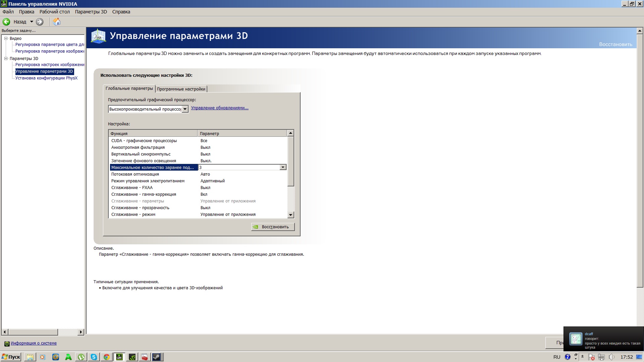Open uTorrent taskbar icon
Viewport: 644px width, 362px height.
81,357
